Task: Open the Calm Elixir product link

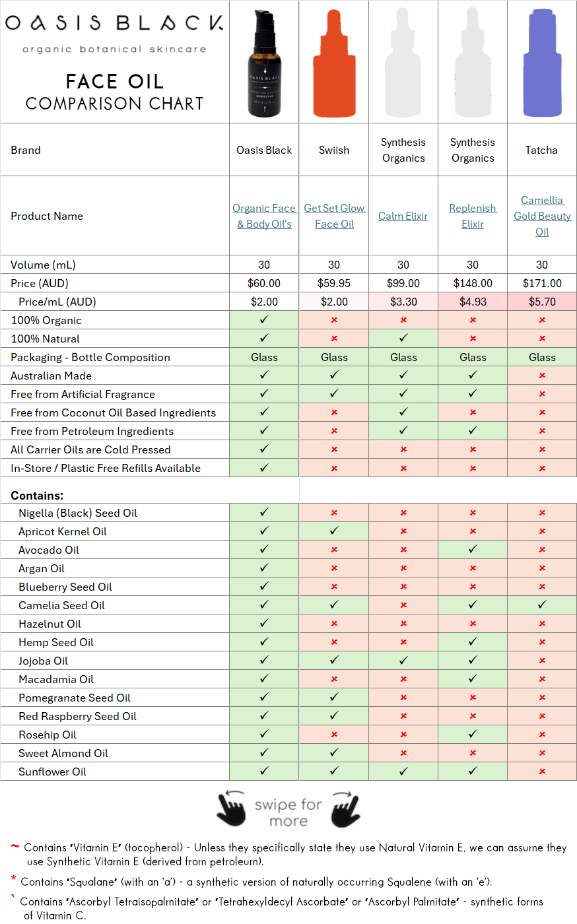Action: (x=403, y=216)
